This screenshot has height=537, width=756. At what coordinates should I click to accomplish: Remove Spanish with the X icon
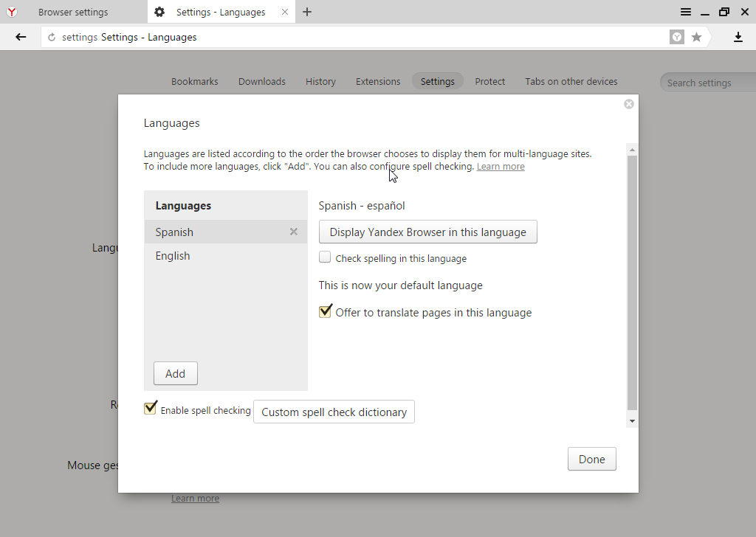click(x=294, y=232)
